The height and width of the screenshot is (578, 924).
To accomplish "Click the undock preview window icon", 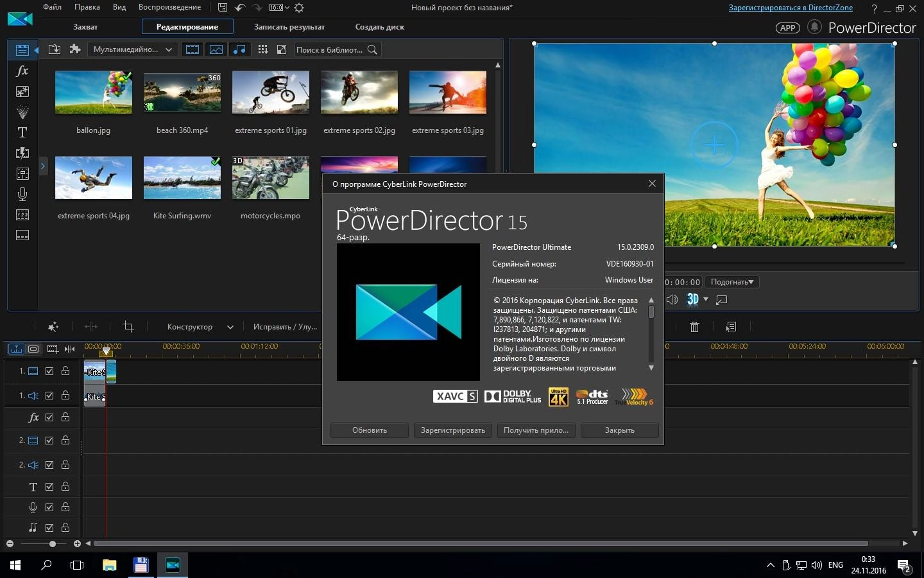I will 722,299.
